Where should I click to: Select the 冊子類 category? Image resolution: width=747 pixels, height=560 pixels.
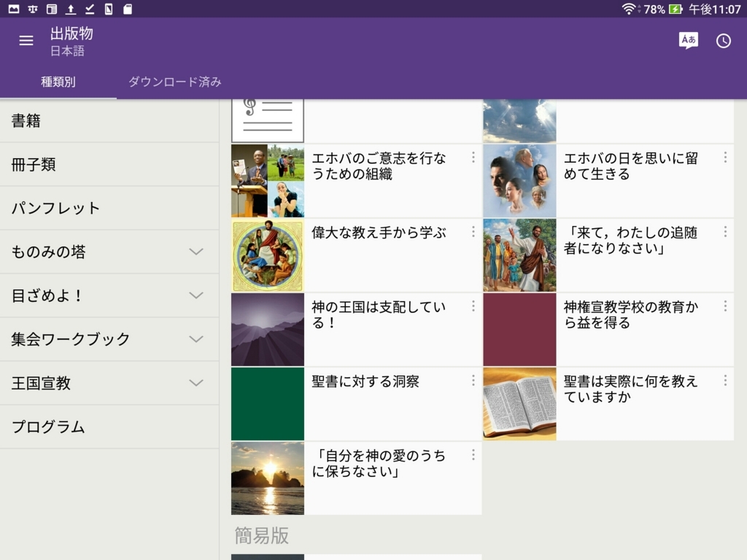click(x=109, y=165)
